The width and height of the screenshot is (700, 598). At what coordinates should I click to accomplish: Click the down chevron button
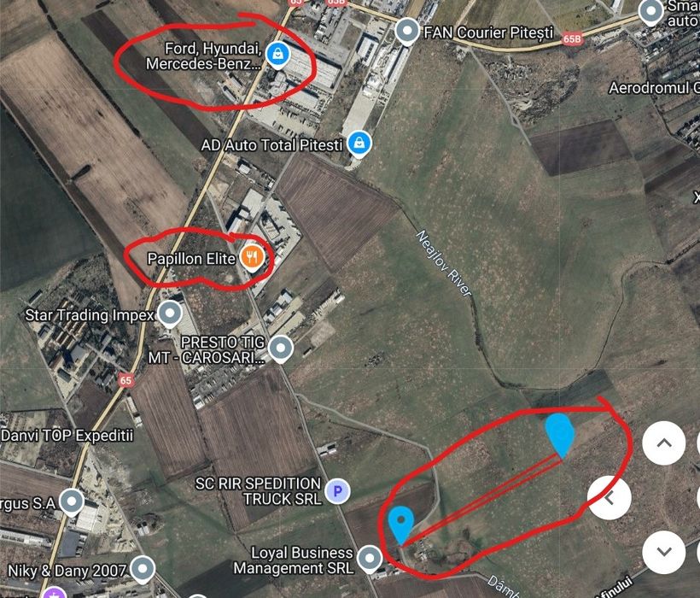point(664,552)
